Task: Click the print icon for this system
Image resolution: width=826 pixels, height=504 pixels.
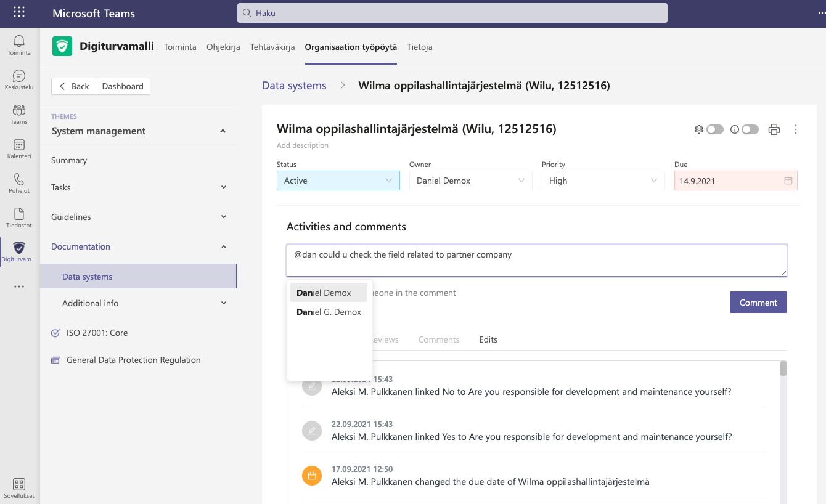Action: (774, 129)
